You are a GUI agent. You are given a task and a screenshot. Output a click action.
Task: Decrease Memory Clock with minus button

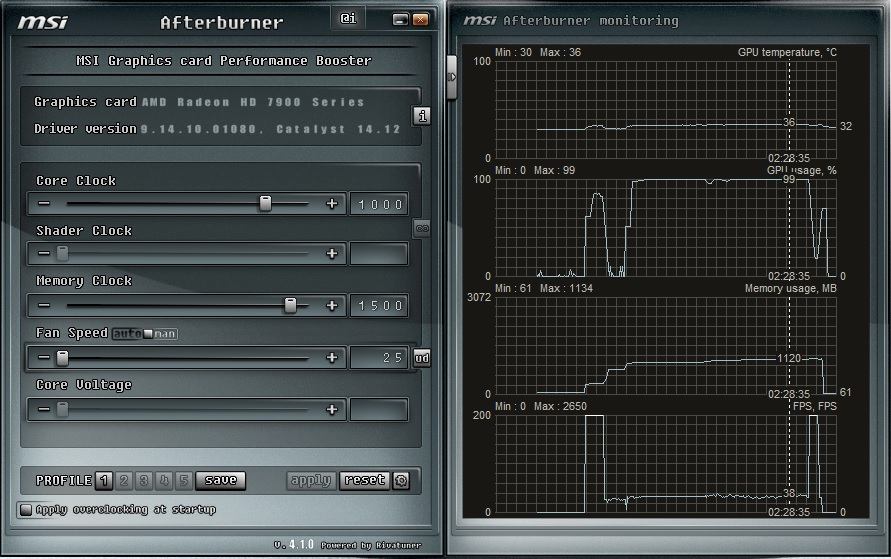(44, 305)
